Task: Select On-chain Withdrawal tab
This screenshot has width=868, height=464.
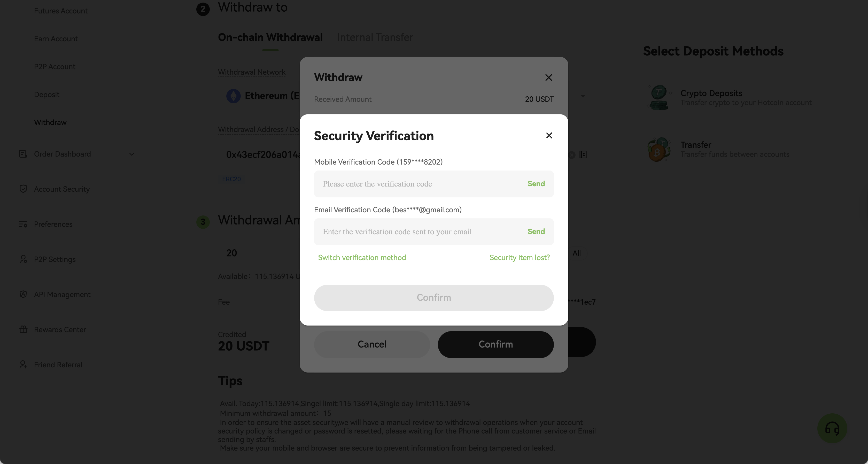Action: pos(270,37)
